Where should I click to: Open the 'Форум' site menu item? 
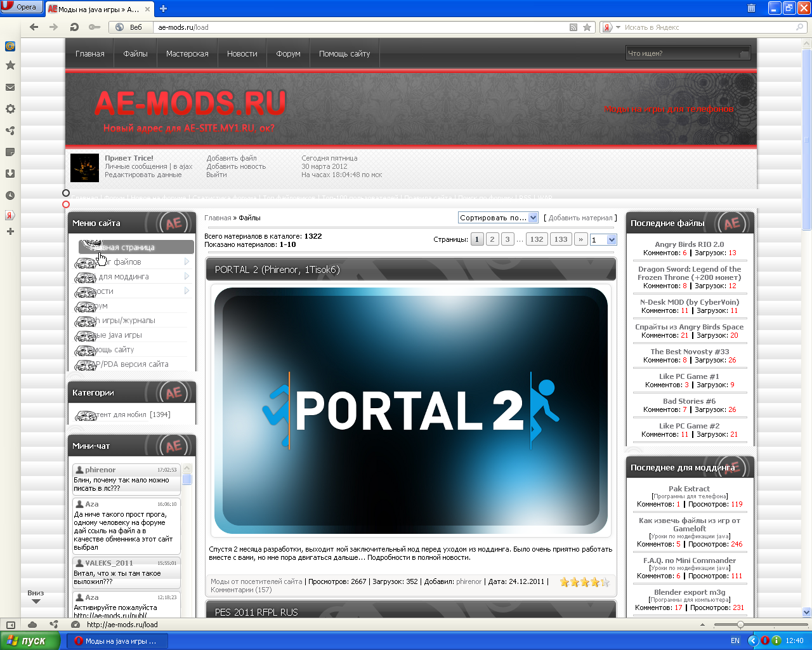click(289, 54)
